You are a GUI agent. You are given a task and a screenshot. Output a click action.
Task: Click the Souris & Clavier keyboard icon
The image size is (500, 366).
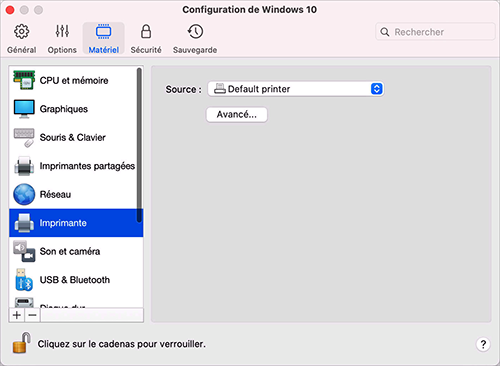click(x=24, y=137)
